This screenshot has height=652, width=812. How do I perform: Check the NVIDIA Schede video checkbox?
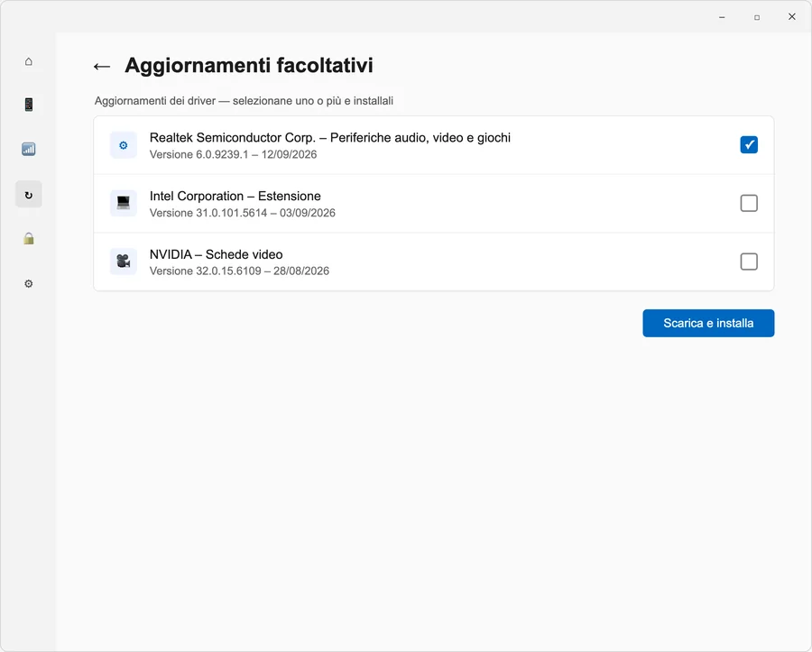click(749, 262)
